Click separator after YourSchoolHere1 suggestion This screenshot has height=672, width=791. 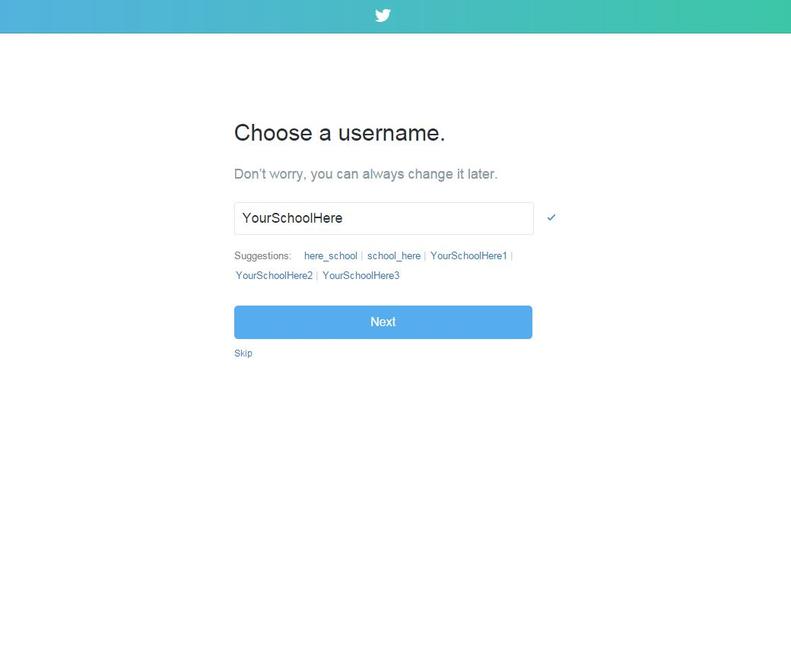pyautogui.click(x=512, y=256)
